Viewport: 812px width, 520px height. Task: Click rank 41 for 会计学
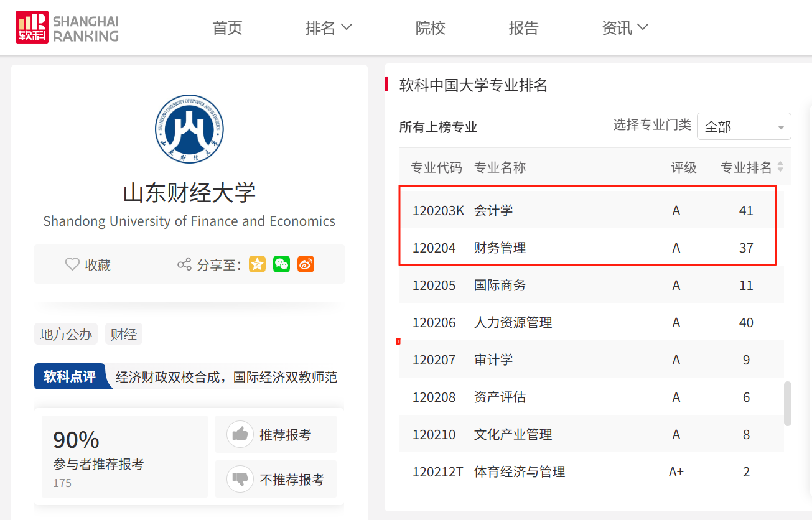point(746,210)
